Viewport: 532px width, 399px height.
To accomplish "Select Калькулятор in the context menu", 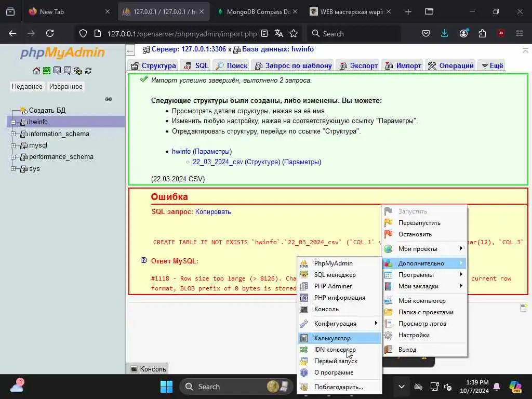I will point(339,338).
